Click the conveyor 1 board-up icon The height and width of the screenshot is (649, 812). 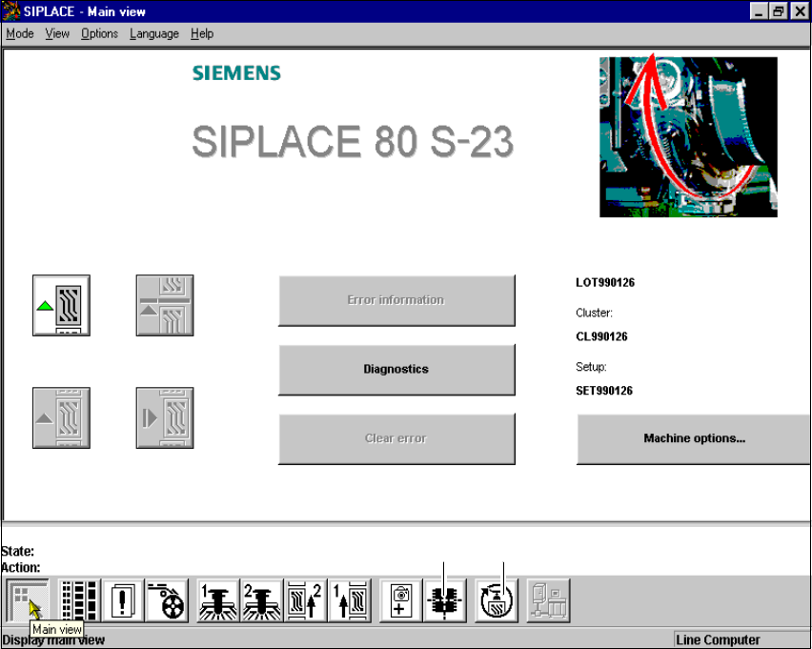350,600
